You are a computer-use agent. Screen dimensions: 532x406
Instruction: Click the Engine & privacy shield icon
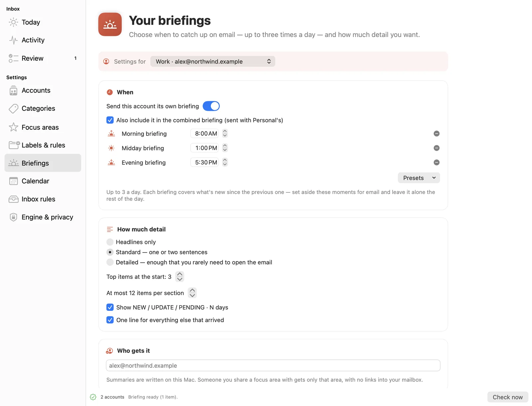pyautogui.click(x=13, y=217)
